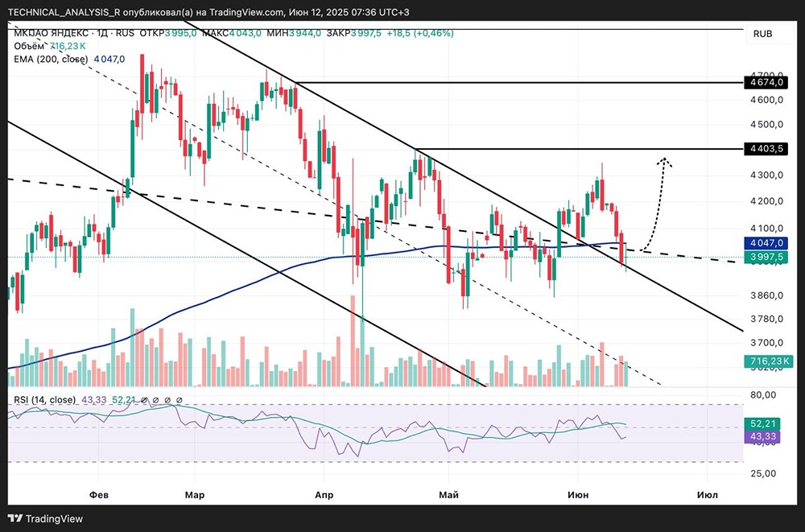The width and height of the screenshot is (805, 532).
Task: Click the 80,00 RSI axis tick
Action: [763, 395]
